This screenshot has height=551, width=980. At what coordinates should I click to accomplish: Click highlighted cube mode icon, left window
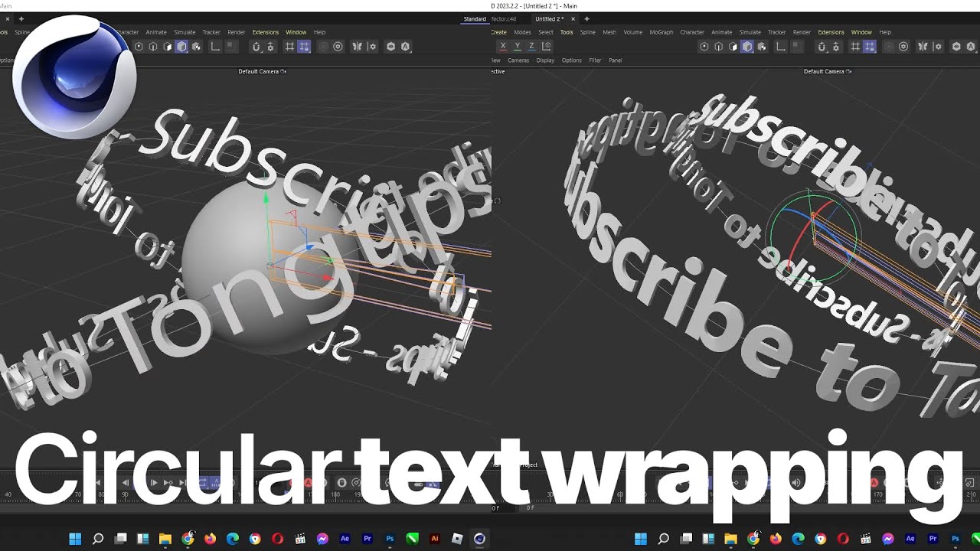(x=181, y=47)
